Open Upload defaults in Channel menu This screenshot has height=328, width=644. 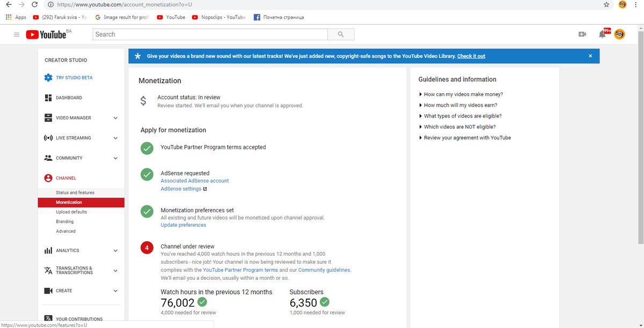(x=71, y=212)
